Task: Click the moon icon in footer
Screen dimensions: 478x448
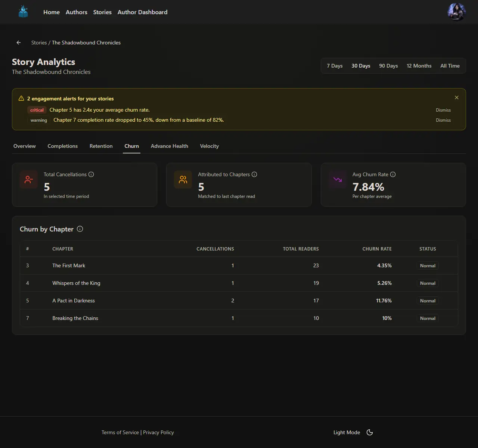Action: [x=370, y=432]
